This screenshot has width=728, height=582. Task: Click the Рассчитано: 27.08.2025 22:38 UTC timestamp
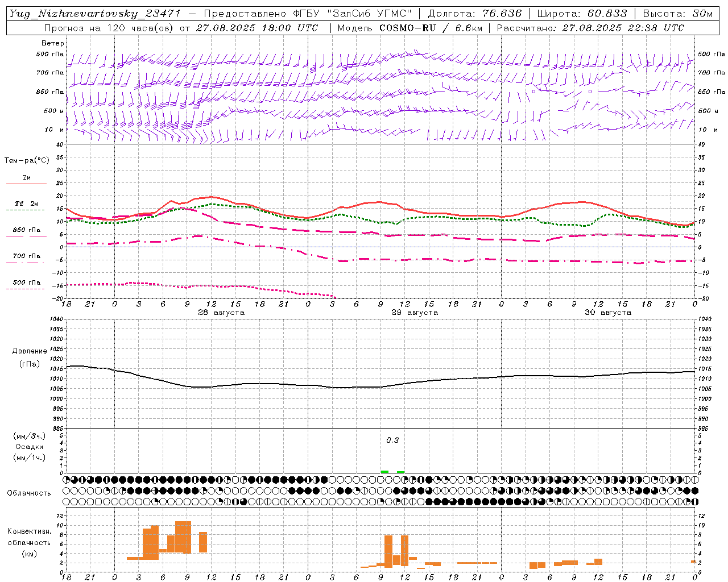click(590, 28)
